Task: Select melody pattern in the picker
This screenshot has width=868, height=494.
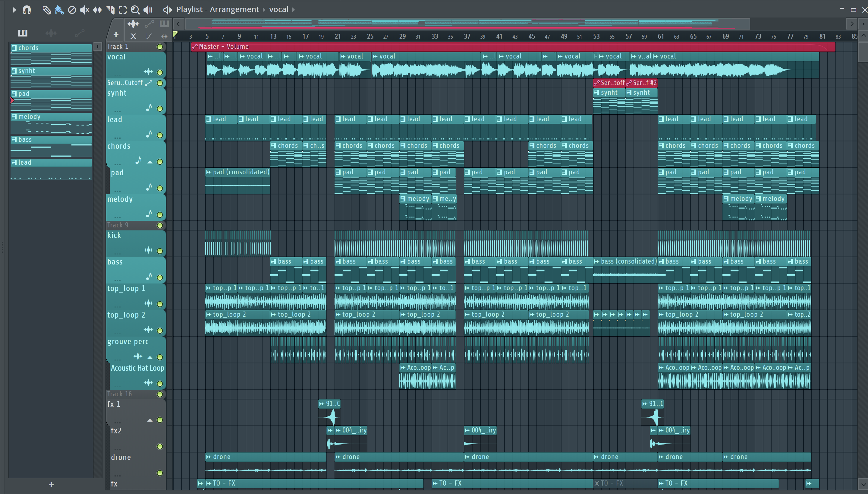Action: click(51, 123)
